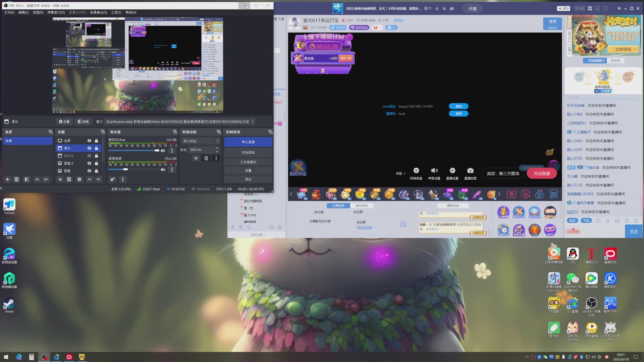Open OBS 场景集合(S) menu
The image size is (644, 362).
[98, 12]
